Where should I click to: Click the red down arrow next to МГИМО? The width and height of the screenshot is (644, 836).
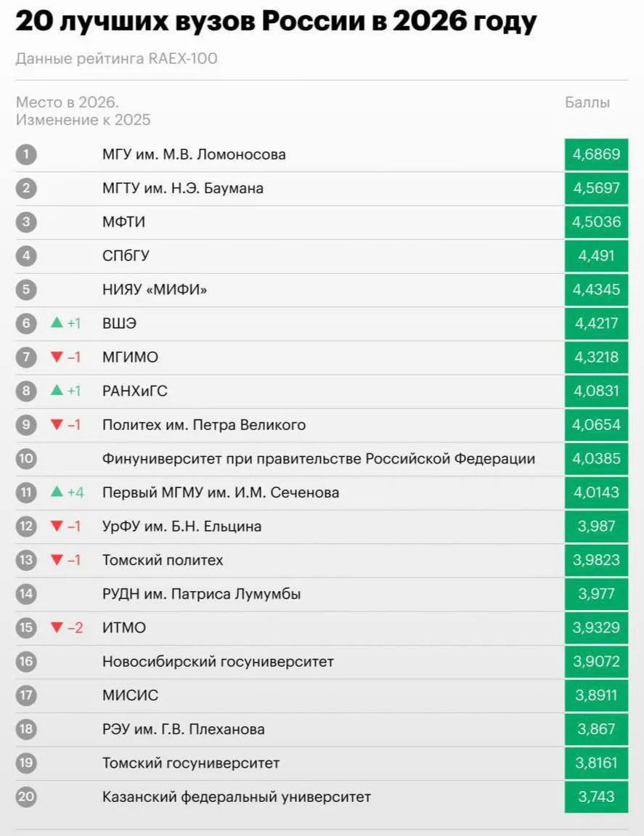[57, 357]
